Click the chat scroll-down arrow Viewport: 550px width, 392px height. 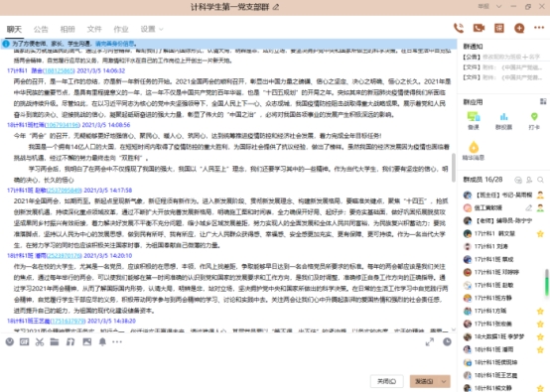click(454, 329)
